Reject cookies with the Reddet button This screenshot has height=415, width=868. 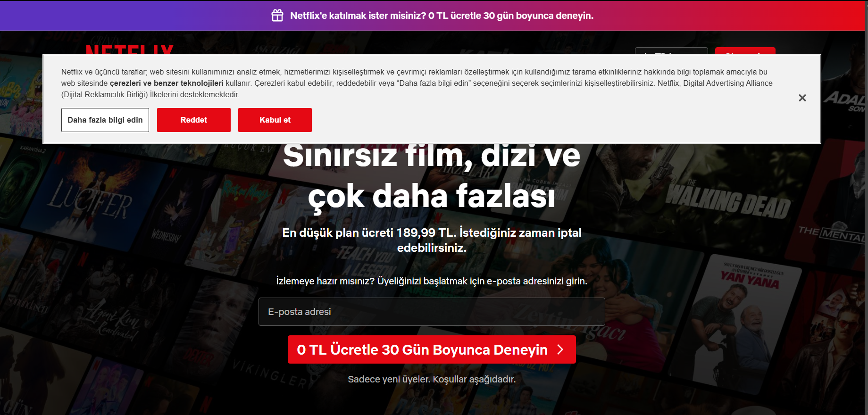click(194, 120)
